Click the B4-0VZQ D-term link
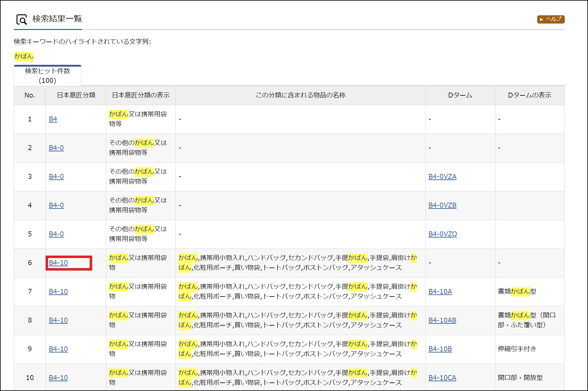 [x=442, y=234]
